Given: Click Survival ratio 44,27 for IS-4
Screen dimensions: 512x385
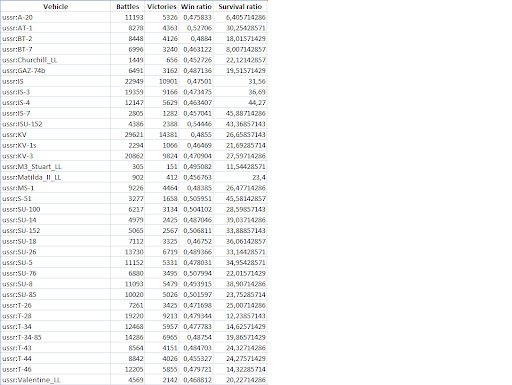Looking at the screenshot, I should tap(257, 103).
